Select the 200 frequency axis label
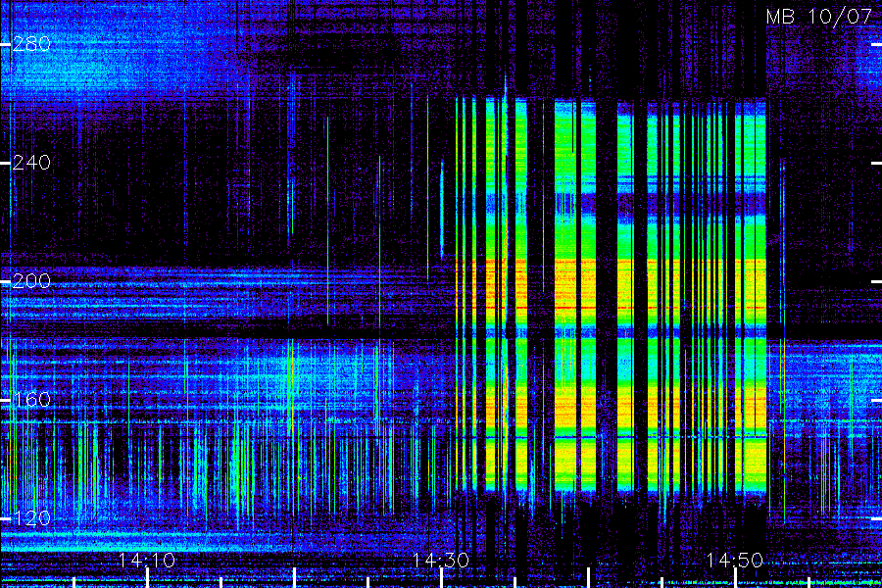The width and height of the screenshot is (882, 588). tap(31, 281)
